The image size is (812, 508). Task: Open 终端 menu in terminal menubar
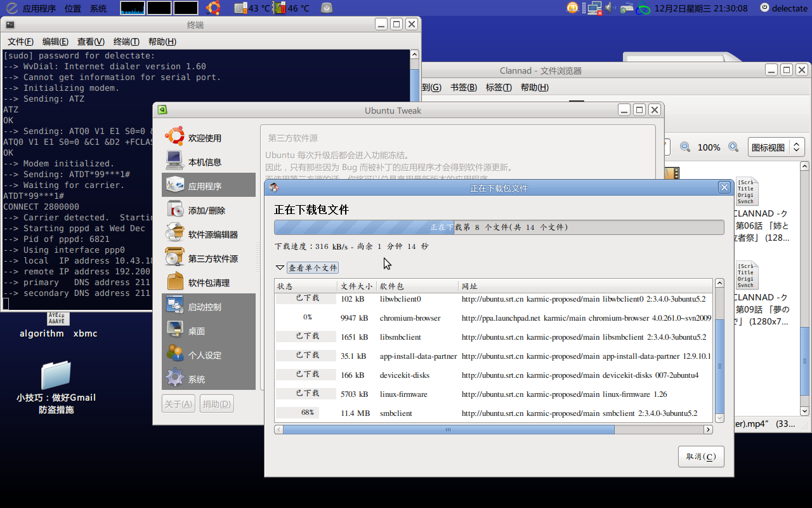pyautogui.click(x=126, y=41)
